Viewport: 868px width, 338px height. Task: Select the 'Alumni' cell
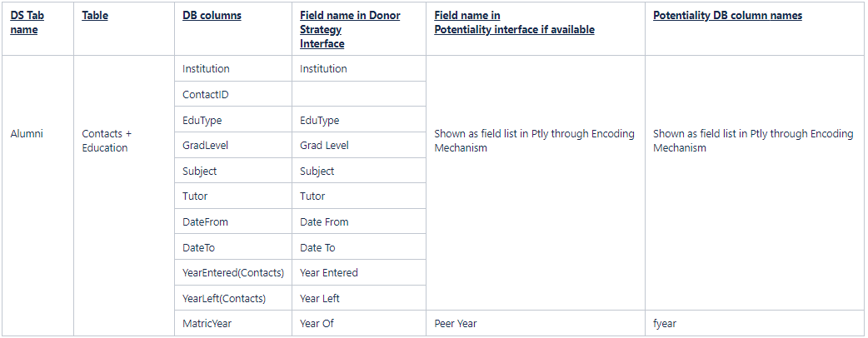pyautogui.click(x=27, y=133)
